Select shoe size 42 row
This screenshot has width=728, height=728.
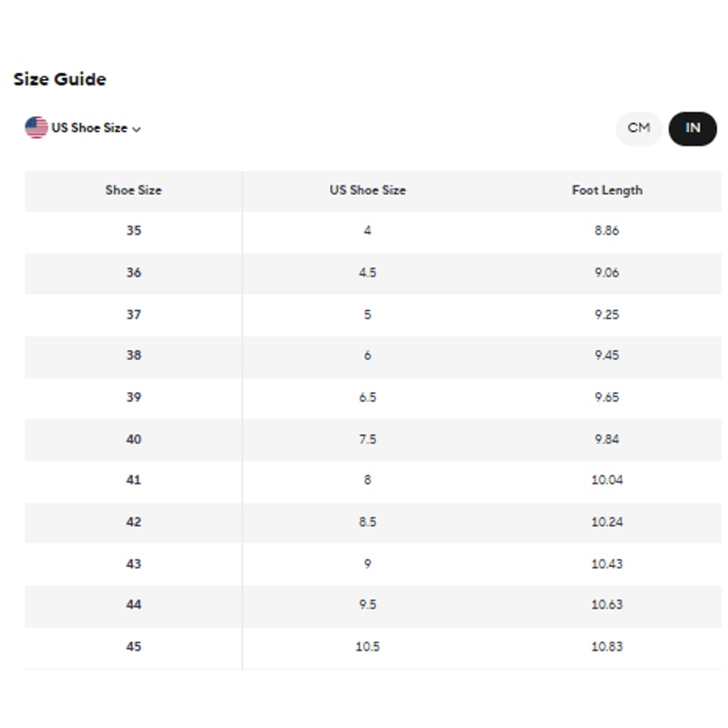134,522
